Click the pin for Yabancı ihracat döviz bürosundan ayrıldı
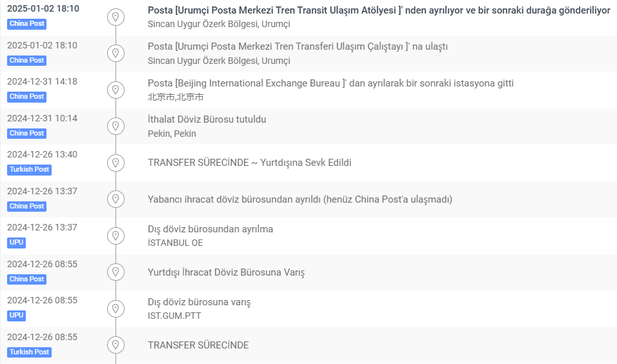 coord(116,199)
